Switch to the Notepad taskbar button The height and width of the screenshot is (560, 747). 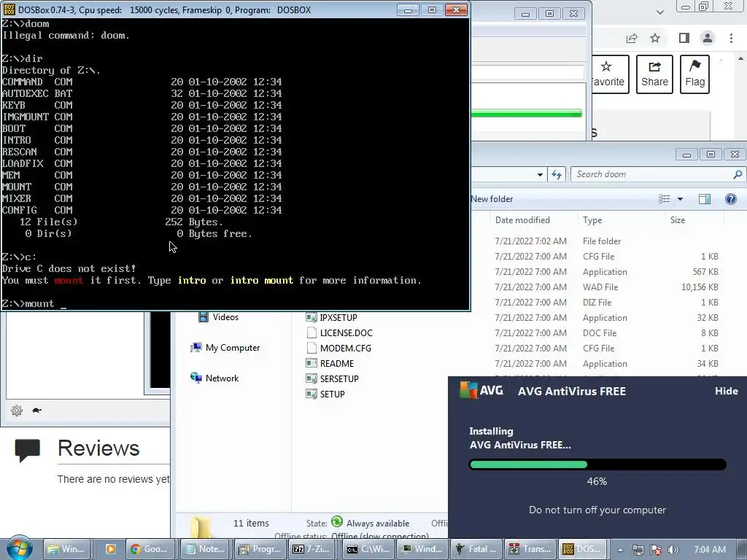[206, 549]
